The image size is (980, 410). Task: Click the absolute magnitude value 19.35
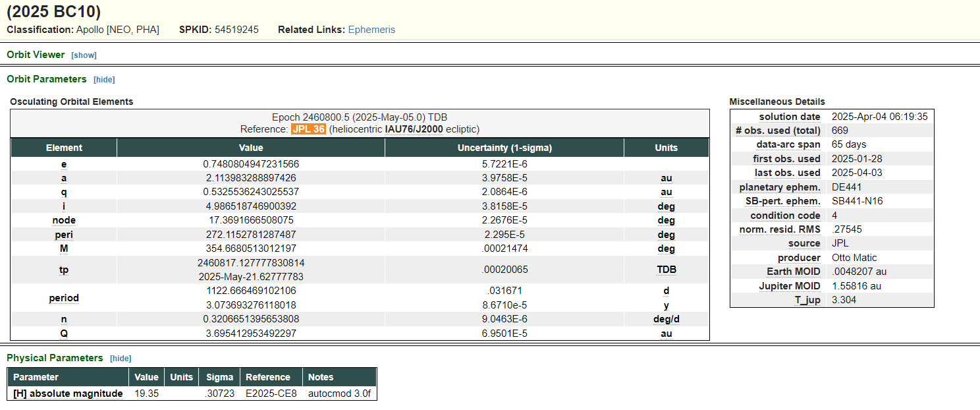point(146,394)
